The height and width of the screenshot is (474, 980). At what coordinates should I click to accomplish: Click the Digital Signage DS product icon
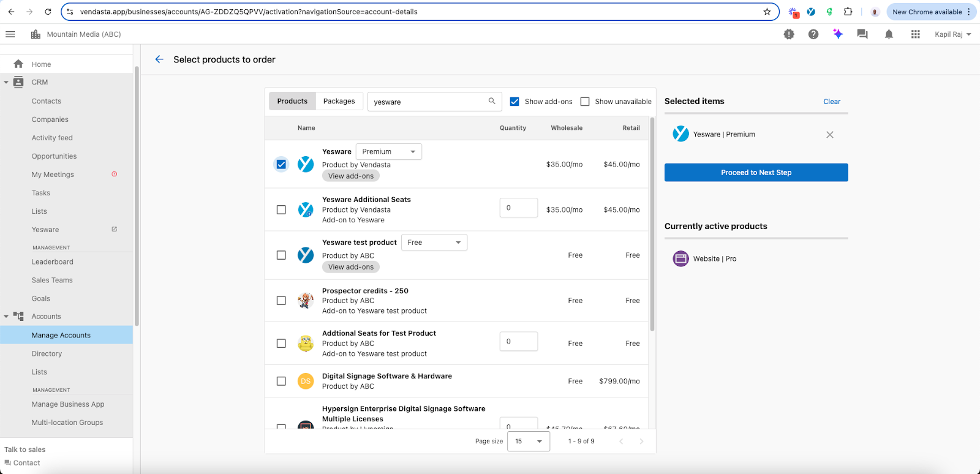(306, 381)
